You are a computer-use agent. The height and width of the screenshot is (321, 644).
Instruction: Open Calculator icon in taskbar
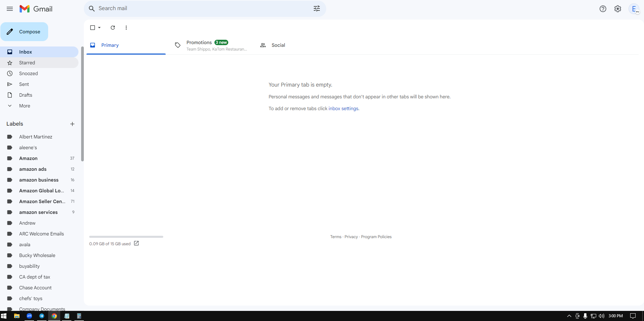pyautogui.click(x=79, y=316)
